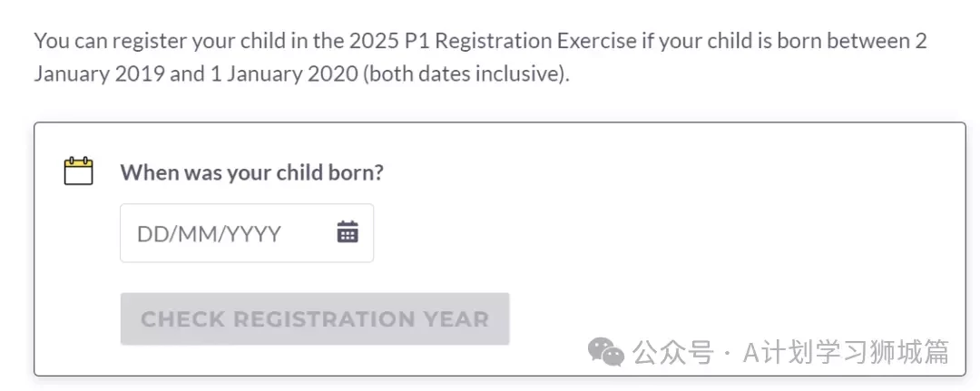Click the word 'REGISTRATION' on the grey button
The height and width of the screenshot is (391, 980).
point(324,319)
